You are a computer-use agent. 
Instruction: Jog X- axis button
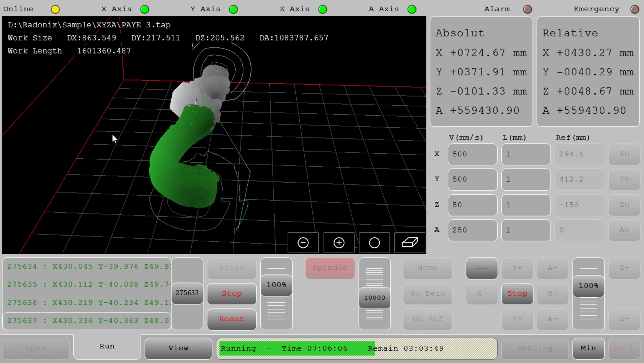click(x=482, y=293)
